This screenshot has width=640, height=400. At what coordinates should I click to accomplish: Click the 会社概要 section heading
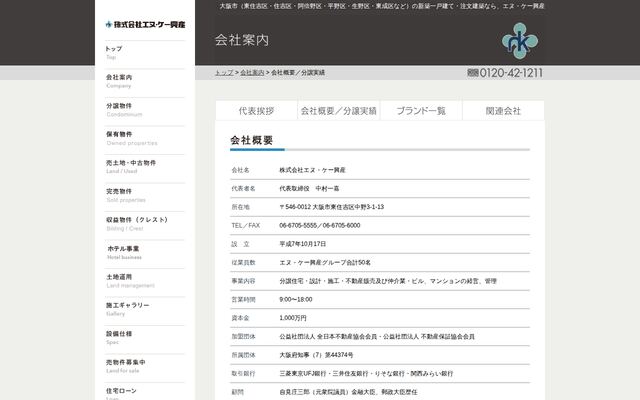(x=251, y=140)
